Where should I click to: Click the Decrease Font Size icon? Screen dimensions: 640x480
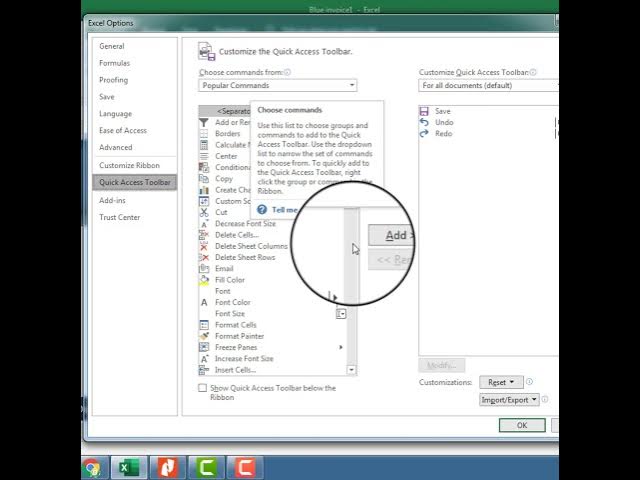(204, 224)
